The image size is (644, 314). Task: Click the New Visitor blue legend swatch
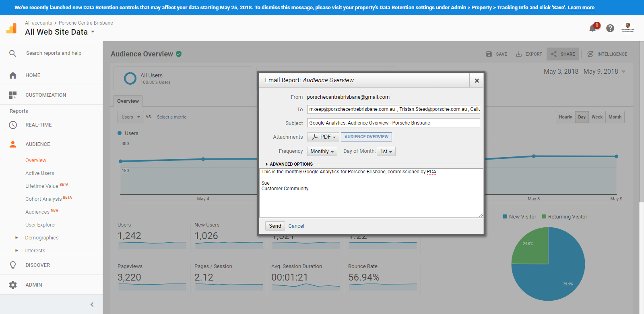(505, 217)
